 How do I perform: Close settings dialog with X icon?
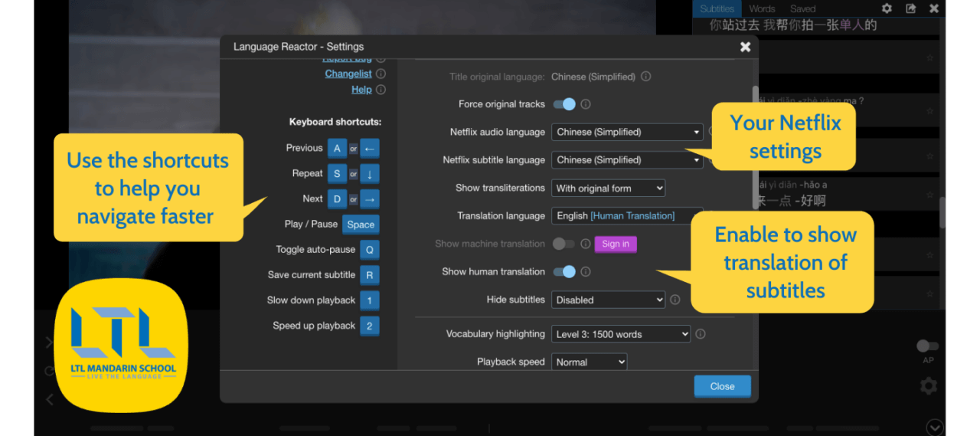pos(745,47)
